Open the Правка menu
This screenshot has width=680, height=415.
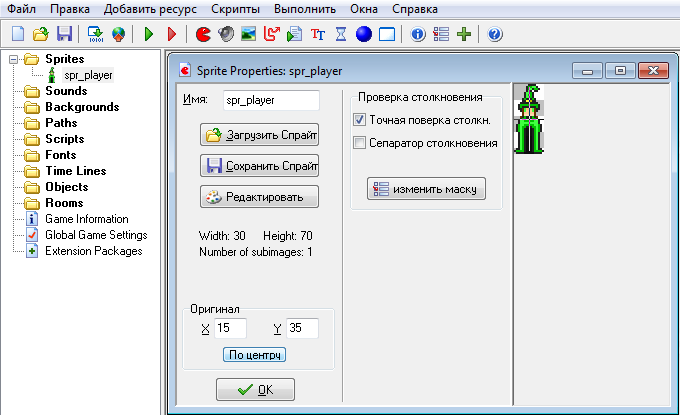click(70, 9)
